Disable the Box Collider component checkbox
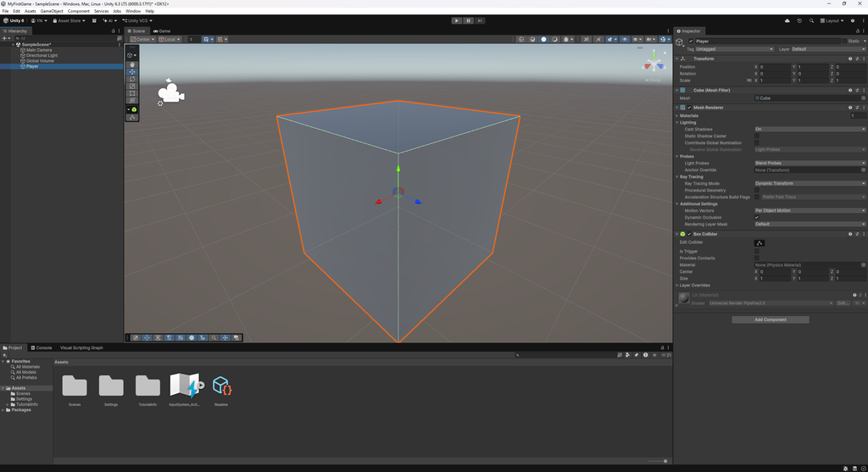This screenshot has width=868, height=472. click(x=689, y=234)
